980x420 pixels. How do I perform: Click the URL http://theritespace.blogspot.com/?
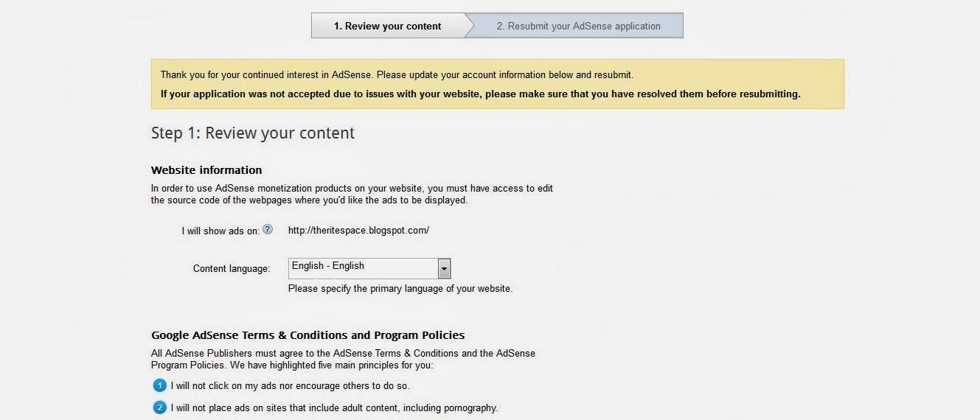(x=358, y=230)
